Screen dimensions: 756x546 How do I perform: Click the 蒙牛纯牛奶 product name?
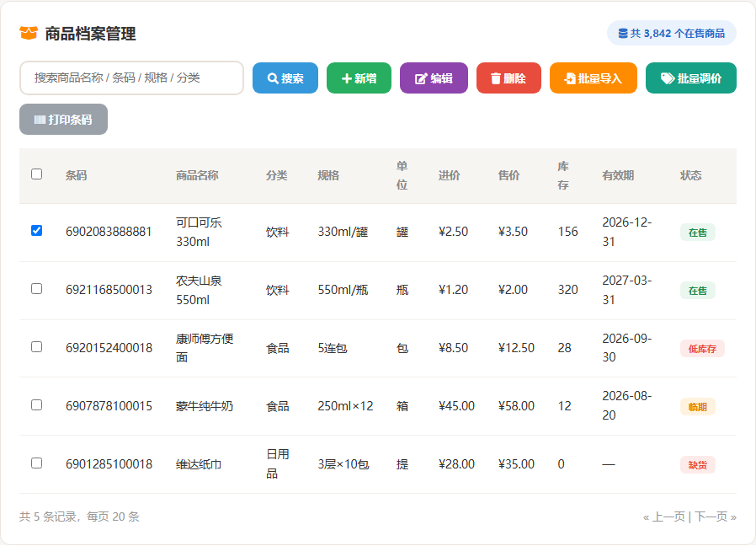click(205, 406)
